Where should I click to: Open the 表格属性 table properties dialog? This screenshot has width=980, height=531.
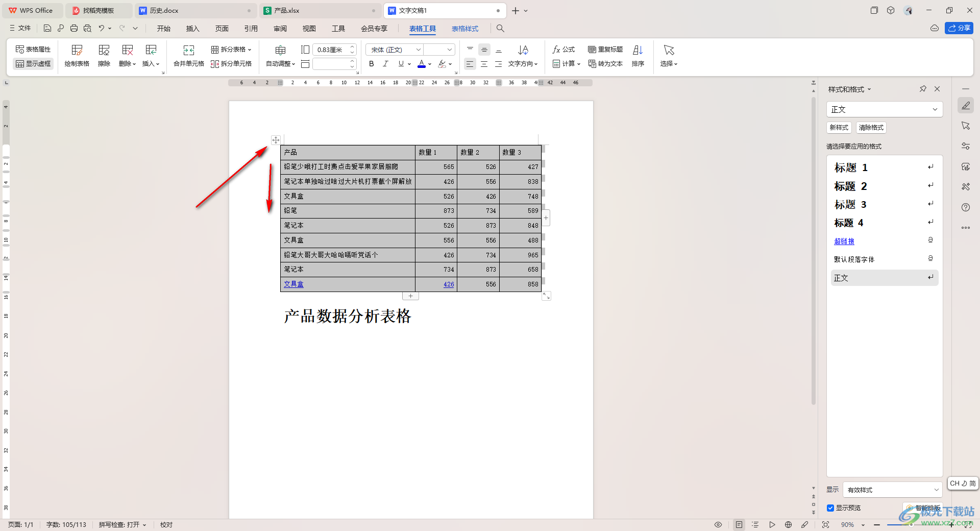click(33, 50)
